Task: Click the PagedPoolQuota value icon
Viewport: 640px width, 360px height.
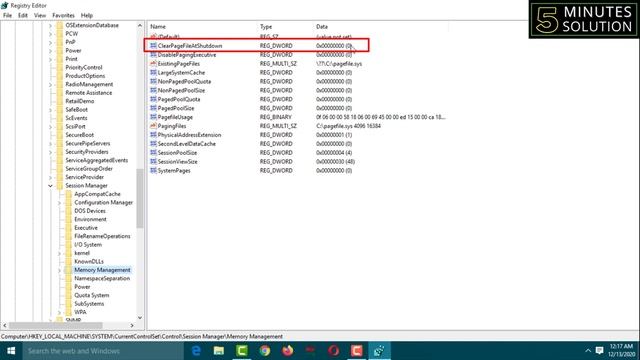Action: tap(153, 99)
